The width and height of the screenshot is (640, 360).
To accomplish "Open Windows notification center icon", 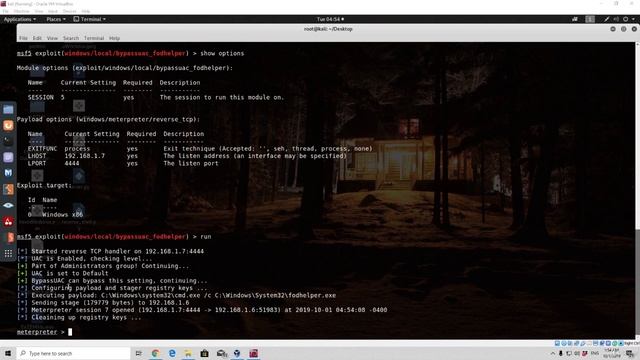I will (x=630, y=354).
